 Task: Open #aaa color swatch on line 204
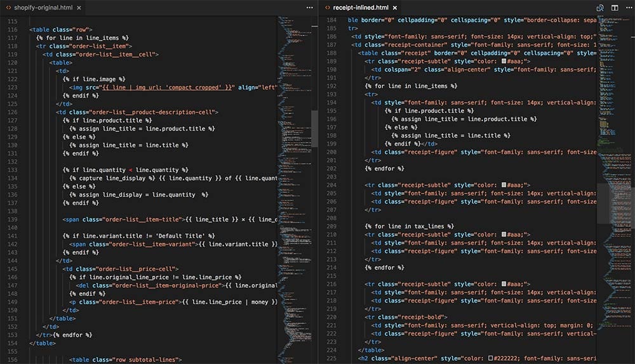[504, 185]
